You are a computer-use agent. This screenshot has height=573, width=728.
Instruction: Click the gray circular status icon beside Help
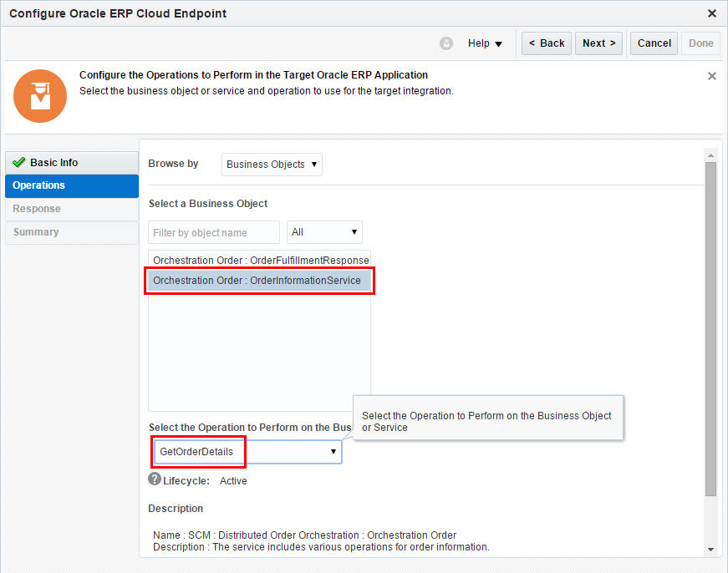pyautogui.click(x=446, y=43)
